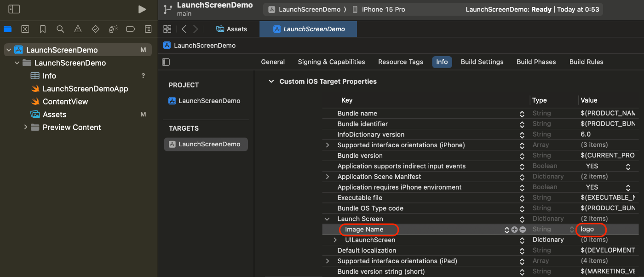Open the bookmark navigator

[x=43, y=29]
